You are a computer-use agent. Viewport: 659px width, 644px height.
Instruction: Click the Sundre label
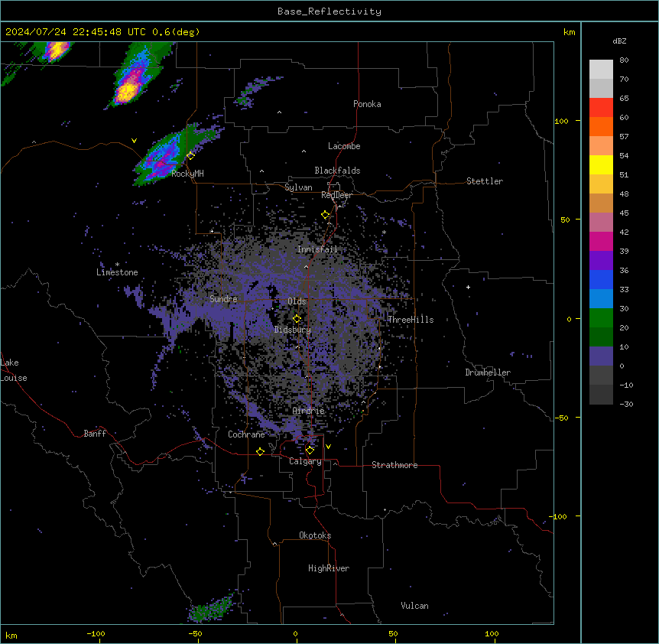[x=223, y=299]
